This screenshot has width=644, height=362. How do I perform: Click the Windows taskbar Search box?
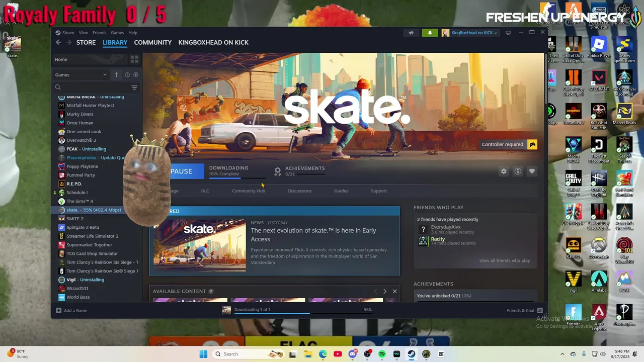tap(249, 354)
